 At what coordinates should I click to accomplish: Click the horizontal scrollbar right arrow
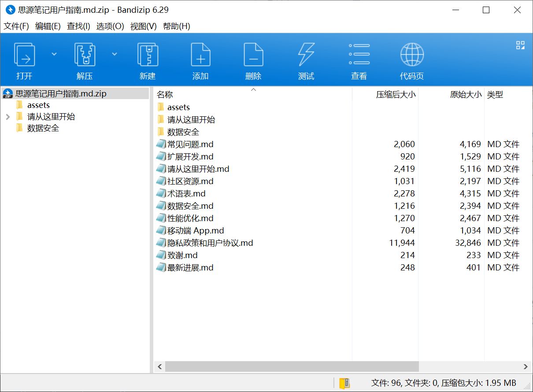coord(525,366)
